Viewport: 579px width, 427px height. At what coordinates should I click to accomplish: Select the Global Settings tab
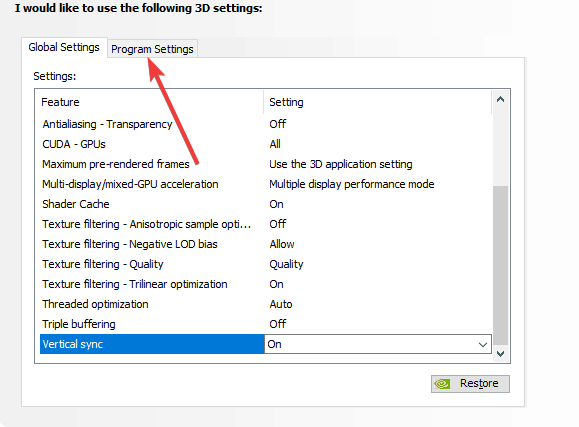(x=64, y=47)
